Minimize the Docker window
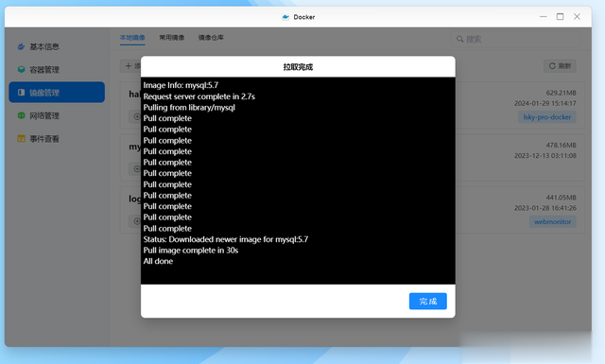605x364 pixels. 544,17
